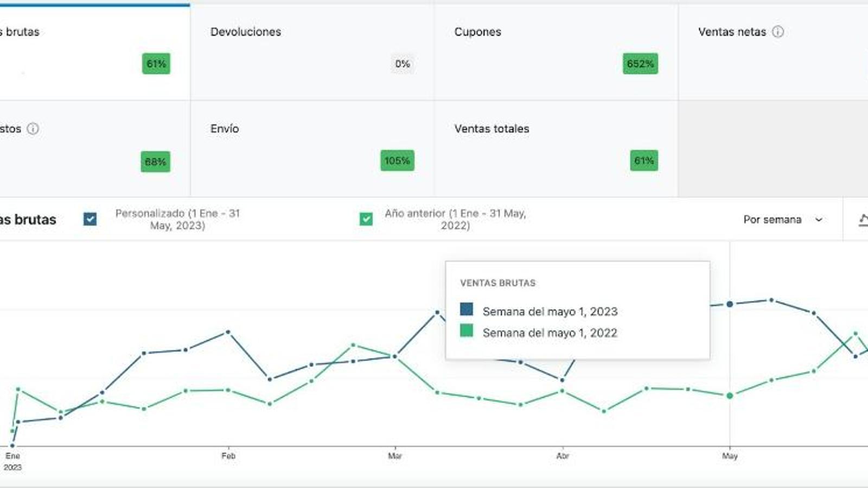Click the blue swatch for mayo 1, 2023
Viewport: 868px width, 488px height.
tap(467, 310)
